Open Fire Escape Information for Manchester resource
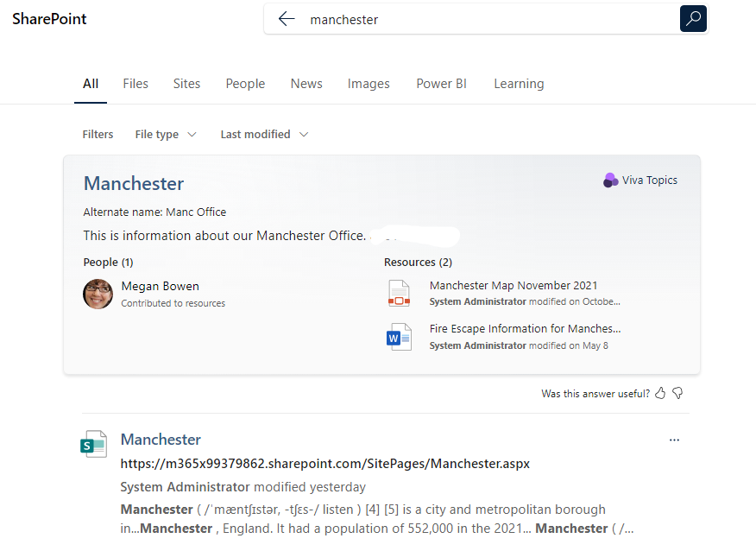Screen dimensions: 756x551 pos(525,328)
